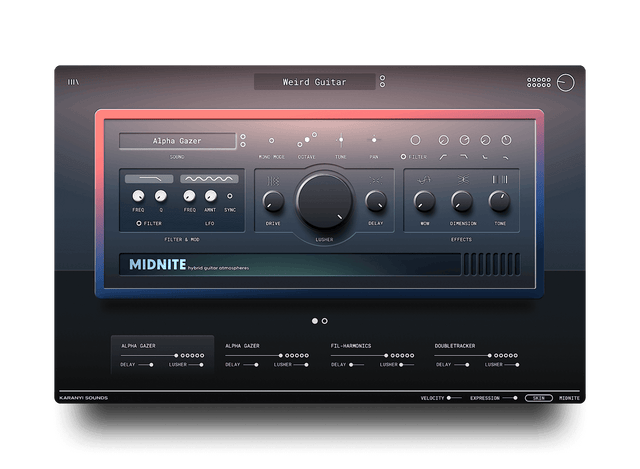This screenshot has height=469, width=640.
Task: Enable the Filter radio in Filter & Mod
Action: coord(139,224)
